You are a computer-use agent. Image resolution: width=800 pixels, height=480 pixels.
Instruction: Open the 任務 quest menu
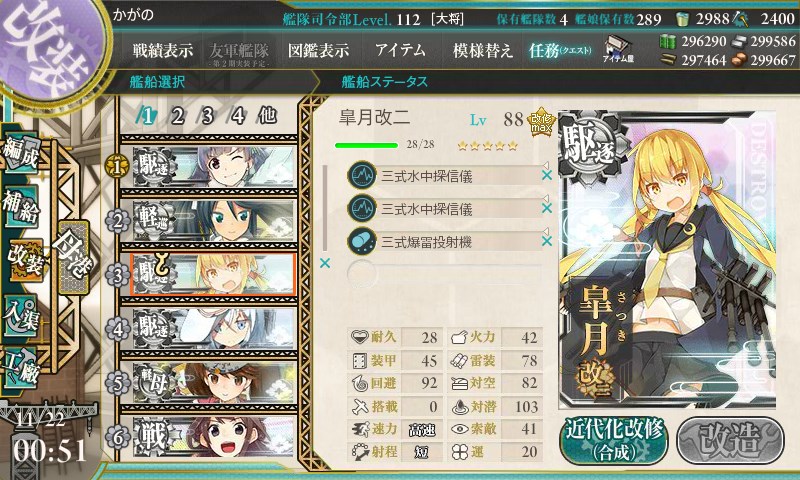[560, 50]
